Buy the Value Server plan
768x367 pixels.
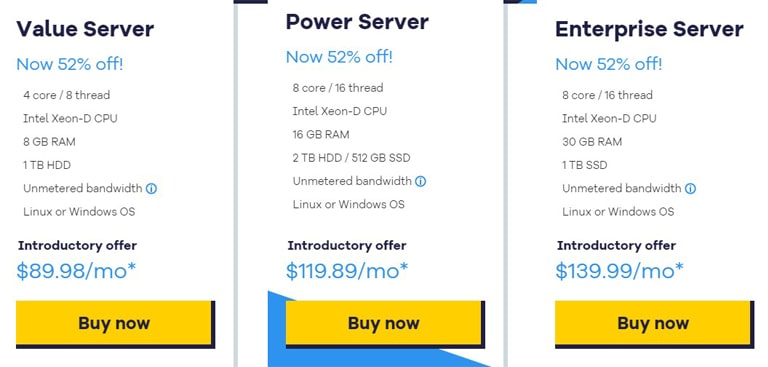click(x=114, y=323)
